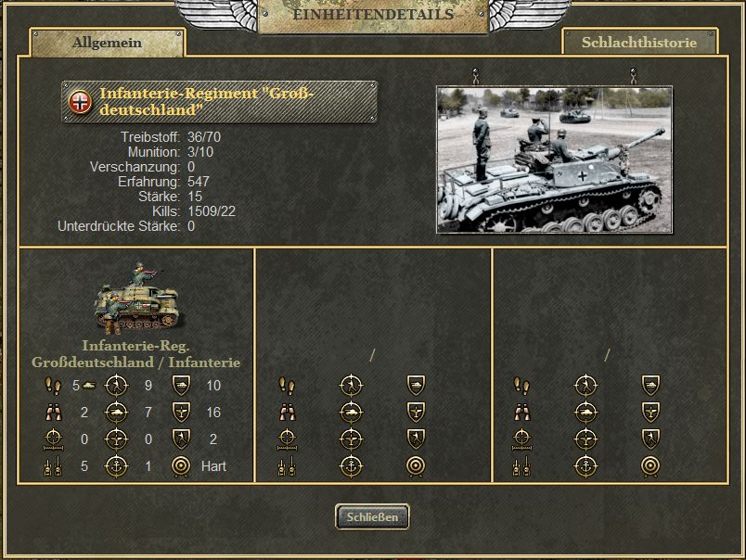Click the ground defense value 10

(213, 386)
